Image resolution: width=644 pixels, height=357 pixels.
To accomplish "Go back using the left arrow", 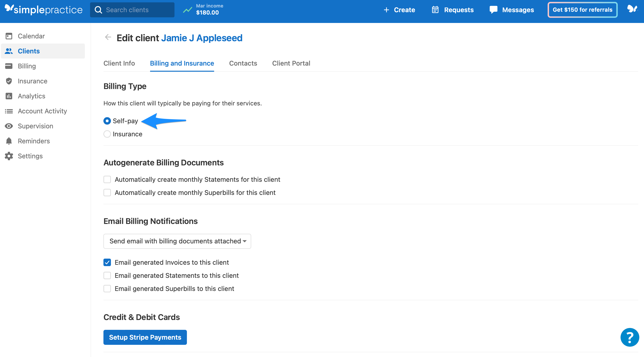I will click(x=108, y=37).
